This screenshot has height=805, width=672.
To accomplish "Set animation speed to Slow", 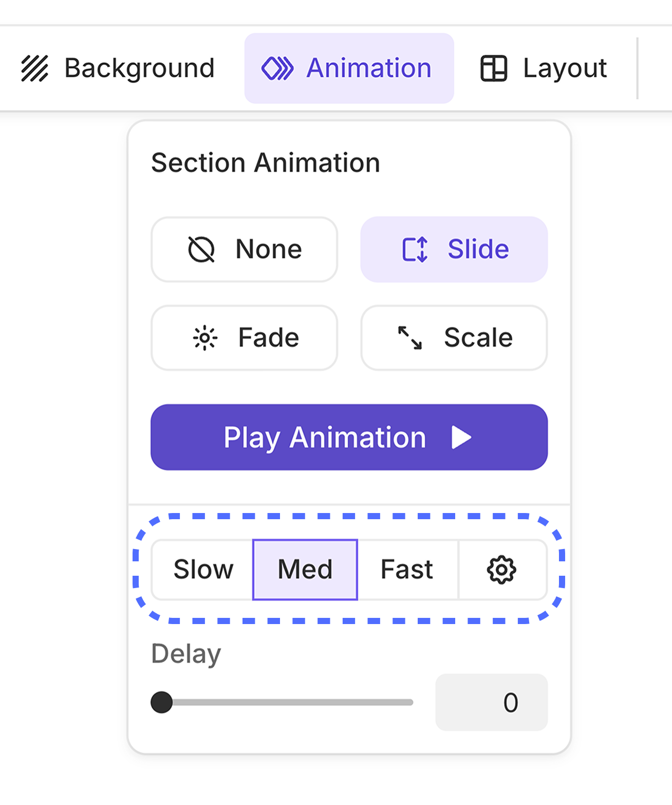I will (x=203, y=570).
